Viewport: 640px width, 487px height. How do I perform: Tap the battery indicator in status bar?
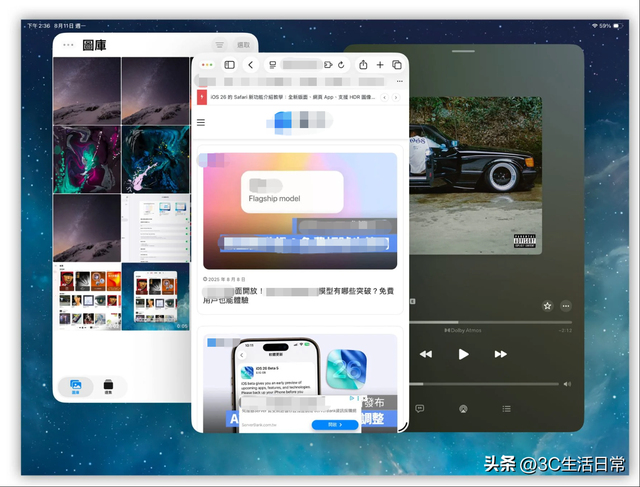pos(619,26)
